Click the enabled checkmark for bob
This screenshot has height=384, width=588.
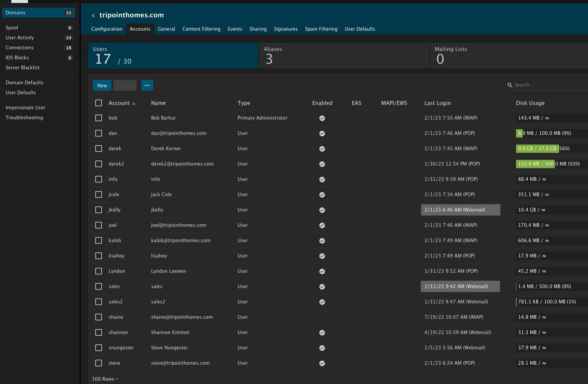(322, 118)
